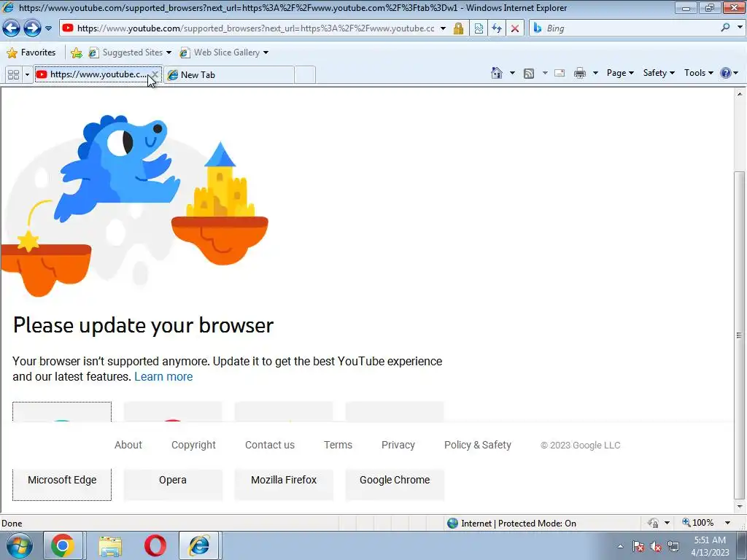Click the muted volume tray icon

(656, 547)
